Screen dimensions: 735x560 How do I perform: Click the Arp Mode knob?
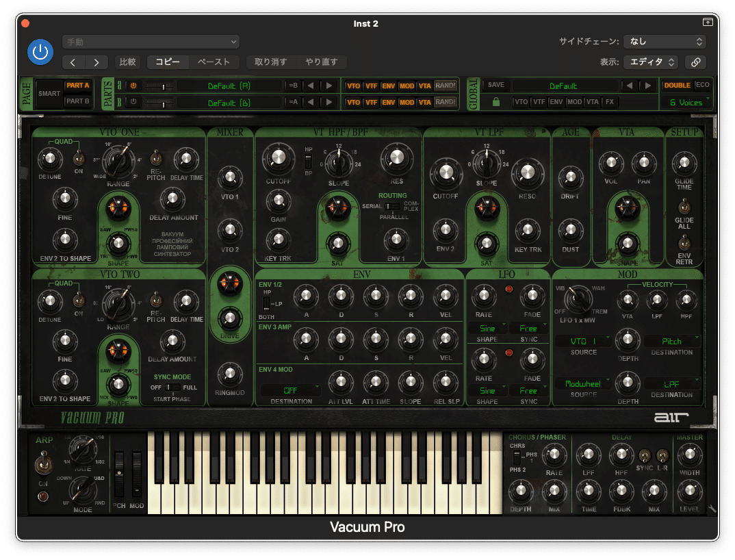pyautogui.click(x=83, y=489)
